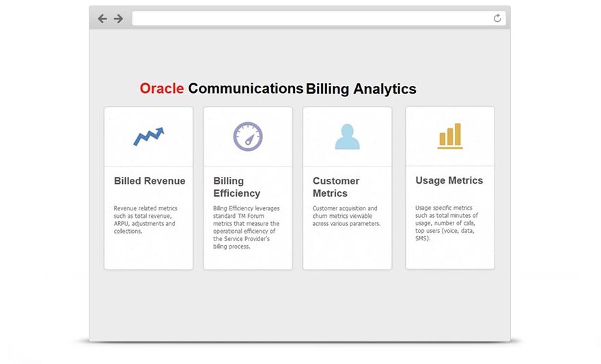Open the Customer Metrics heading link

tap(335, 187)
